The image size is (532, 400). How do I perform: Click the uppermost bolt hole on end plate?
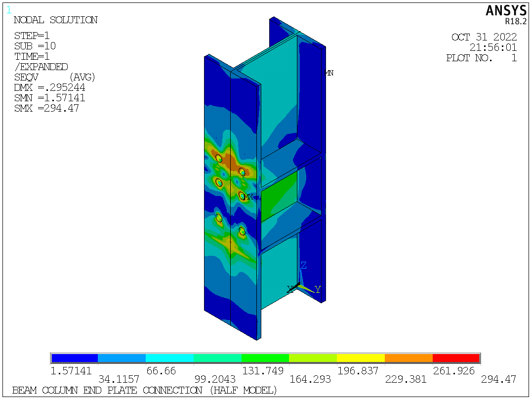[218, 159]
